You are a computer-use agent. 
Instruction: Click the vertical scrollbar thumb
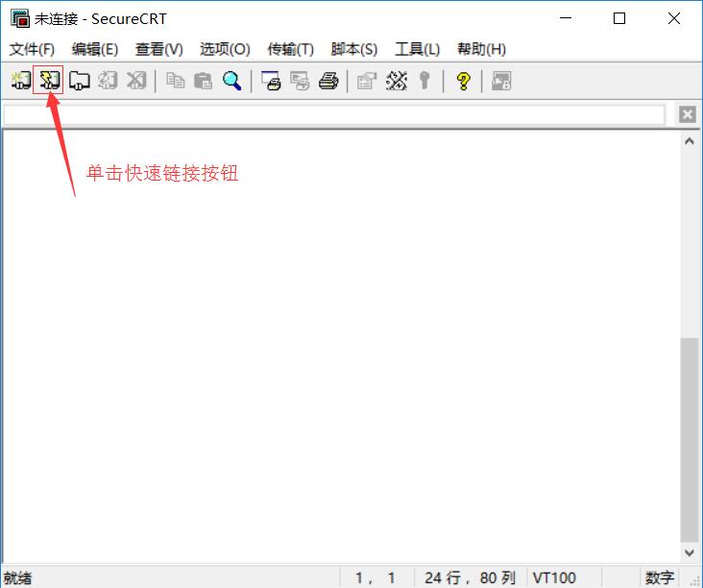pyautogui.click(x=690, y=439)
